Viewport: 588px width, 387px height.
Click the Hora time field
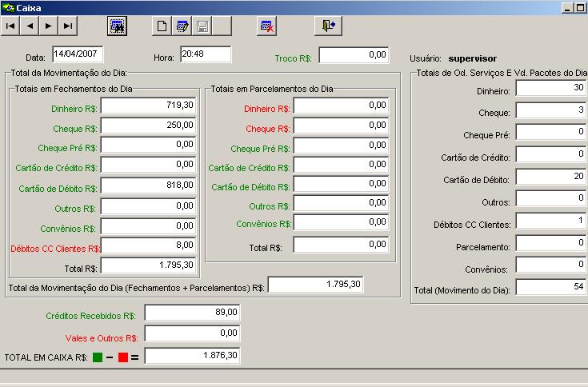click(205, 54)
